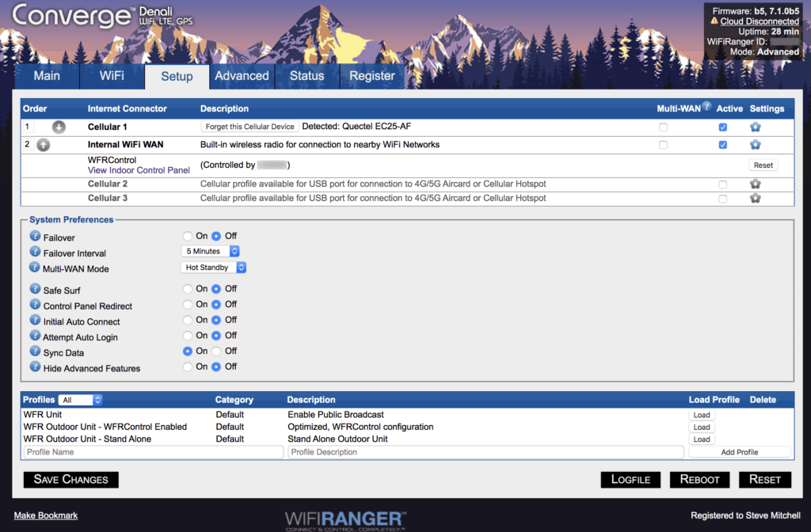Move Cellular 1 down with order arrow
This screenshot has height=532, width=811.
[x=59, y=127]
